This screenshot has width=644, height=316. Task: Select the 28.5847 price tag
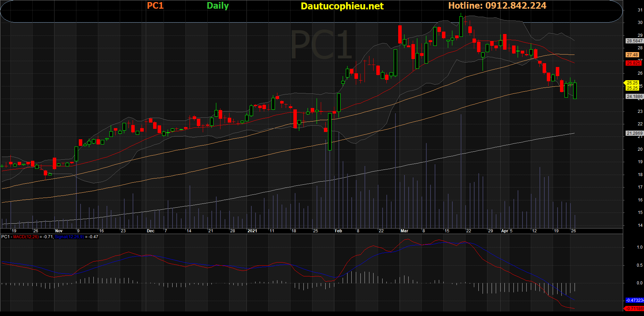click(634, 41)
